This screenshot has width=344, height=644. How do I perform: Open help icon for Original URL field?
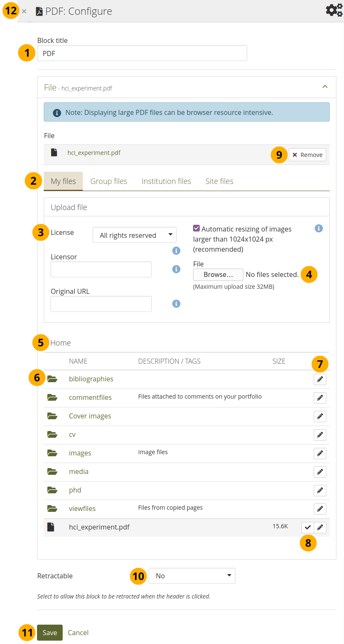click(177, 303)
